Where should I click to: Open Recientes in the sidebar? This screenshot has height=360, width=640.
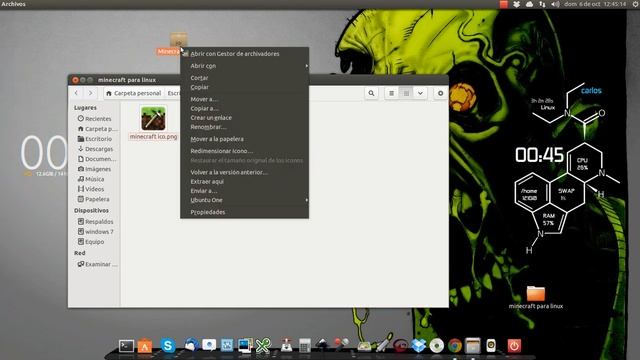(x=95, y=119)
